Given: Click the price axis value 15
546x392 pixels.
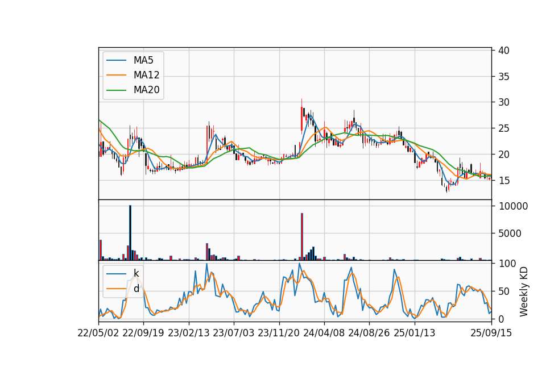Looking at the screenshot, I should point(503,181).
